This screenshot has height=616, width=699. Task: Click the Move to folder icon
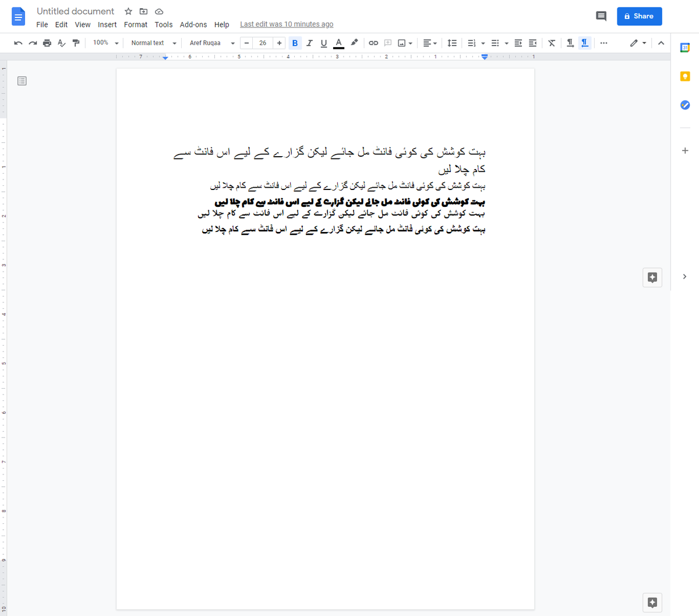[x=143, y=11]
